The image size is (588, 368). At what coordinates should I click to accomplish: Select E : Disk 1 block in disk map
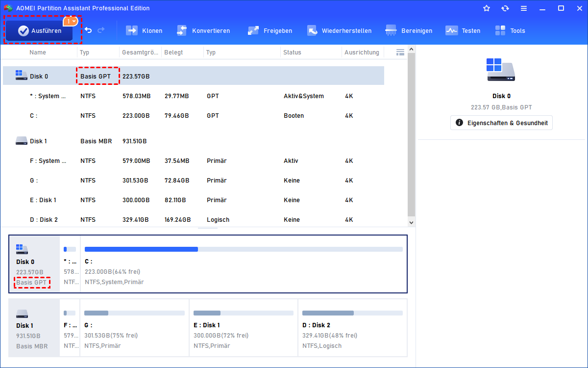(x=244, y=328)
